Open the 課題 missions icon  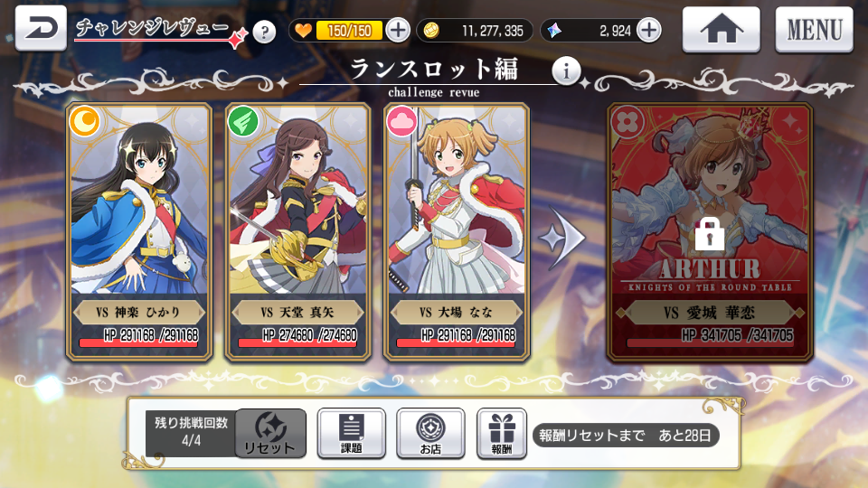(352, 434)
